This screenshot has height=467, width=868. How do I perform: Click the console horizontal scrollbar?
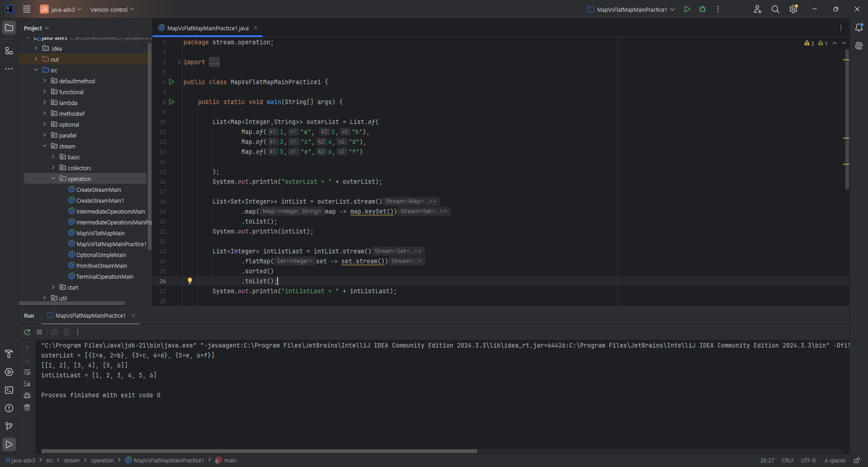(259, 451)
